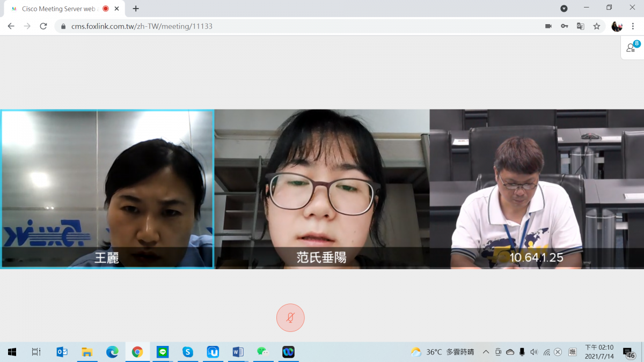
Task: Show hidden system tray icons
Action: pos(486,352)
